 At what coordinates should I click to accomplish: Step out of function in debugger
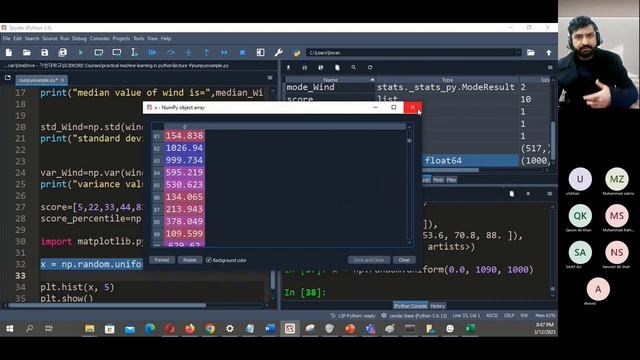point(206,53)
